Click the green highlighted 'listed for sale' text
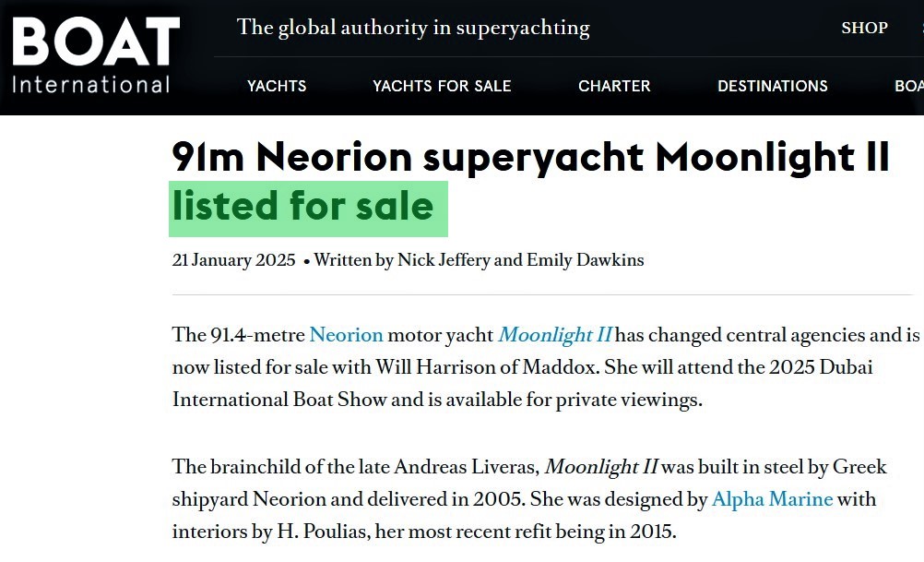Image resolution: width=924 pixels, height=562 pixels. coord(303,206)
